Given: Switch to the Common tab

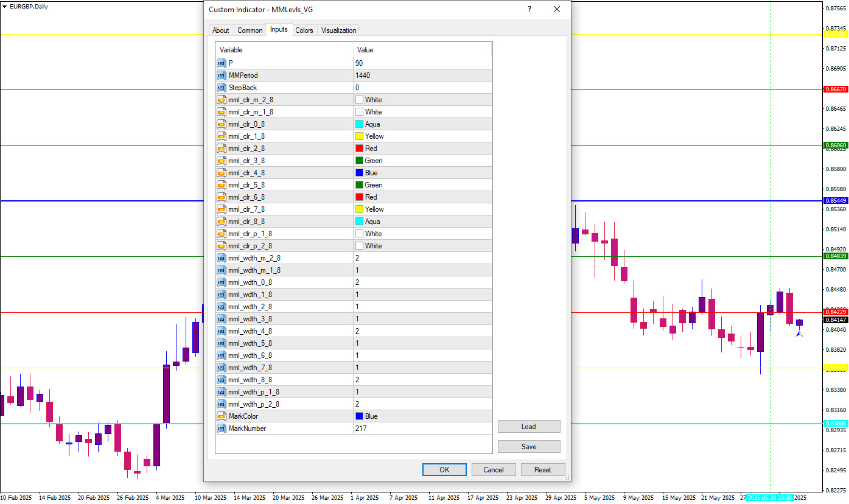Looking at the screenshot, I should click(250, 30).
